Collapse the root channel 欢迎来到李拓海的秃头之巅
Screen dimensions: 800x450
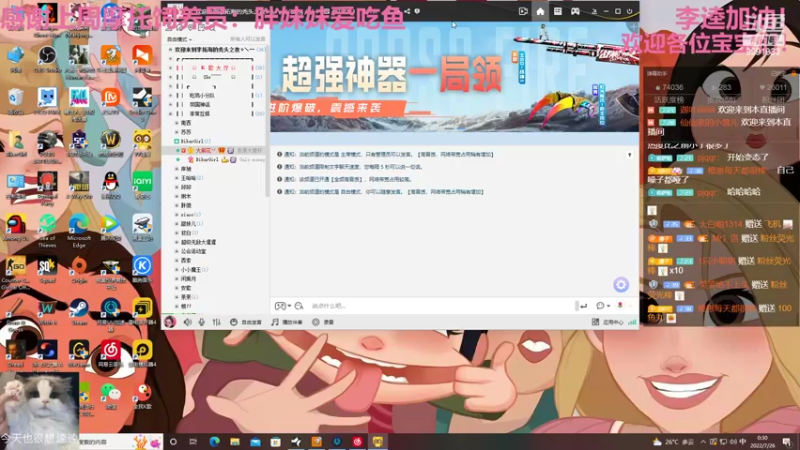pos(170,49)
